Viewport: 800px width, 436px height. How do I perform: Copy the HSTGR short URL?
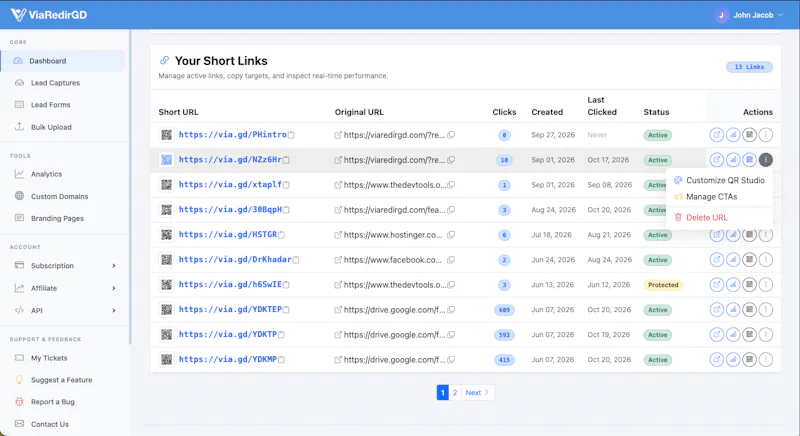pos(282,235)
